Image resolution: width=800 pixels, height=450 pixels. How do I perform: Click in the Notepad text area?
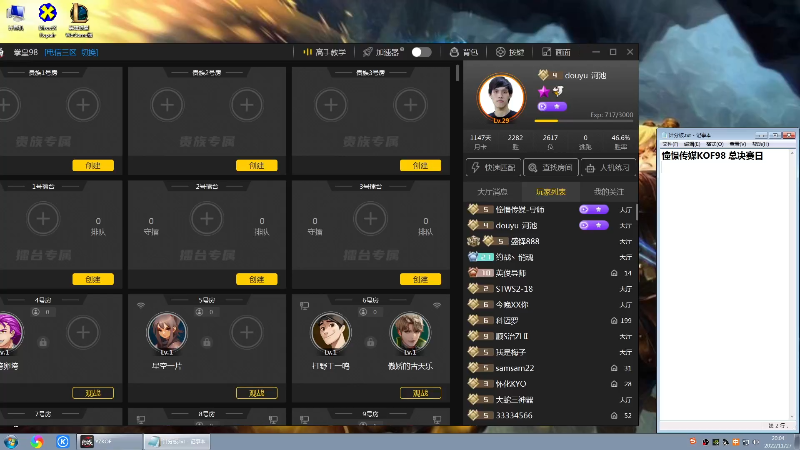pos(724,286)
